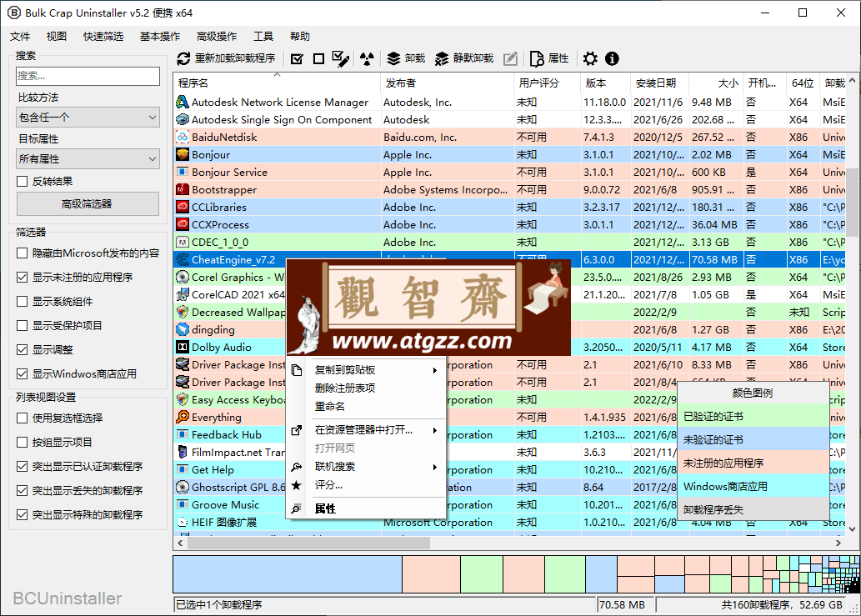Viewport: 861px width, 616px height.
Task: Enable 隐藏由Microsoft发布的内容 checkbox
Action: click(x=23, y=253)
